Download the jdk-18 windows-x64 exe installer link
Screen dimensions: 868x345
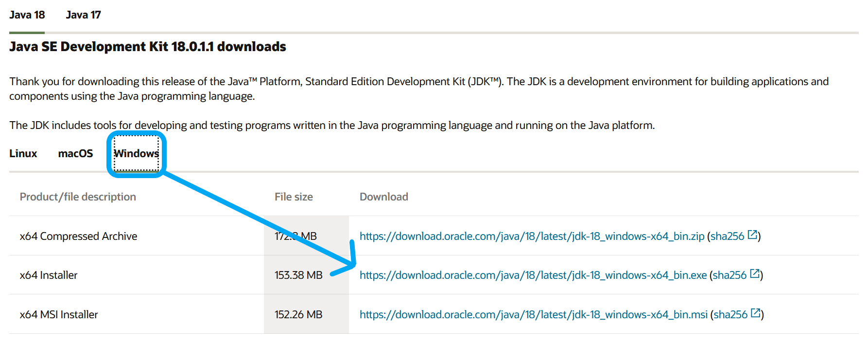[533, 275]
